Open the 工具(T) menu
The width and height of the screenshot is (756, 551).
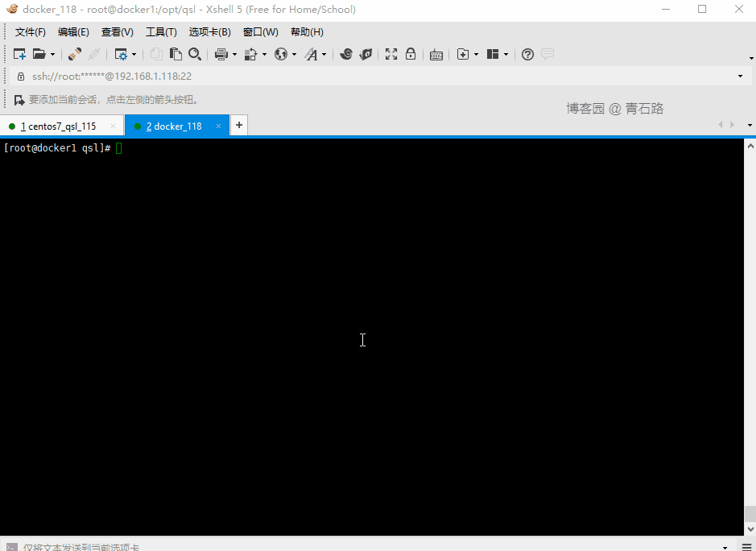tap(161, 32)
